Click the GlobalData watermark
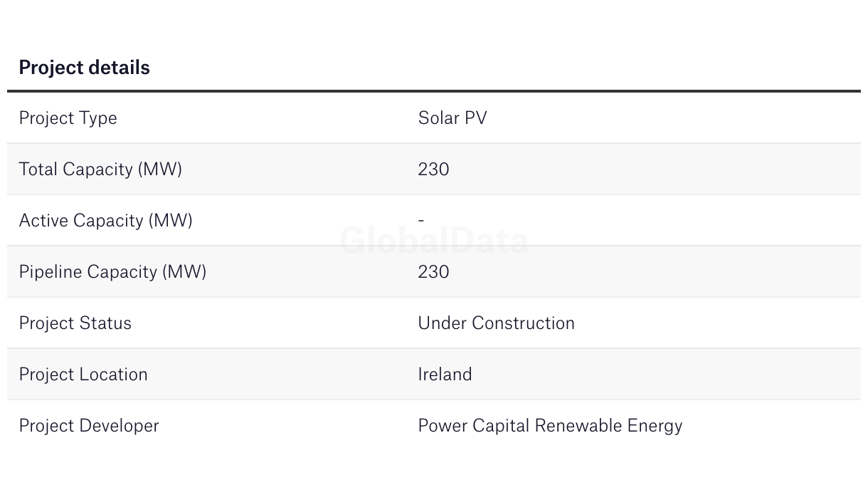868x480 pixels. pyautogui.click(x=434, y=241)
